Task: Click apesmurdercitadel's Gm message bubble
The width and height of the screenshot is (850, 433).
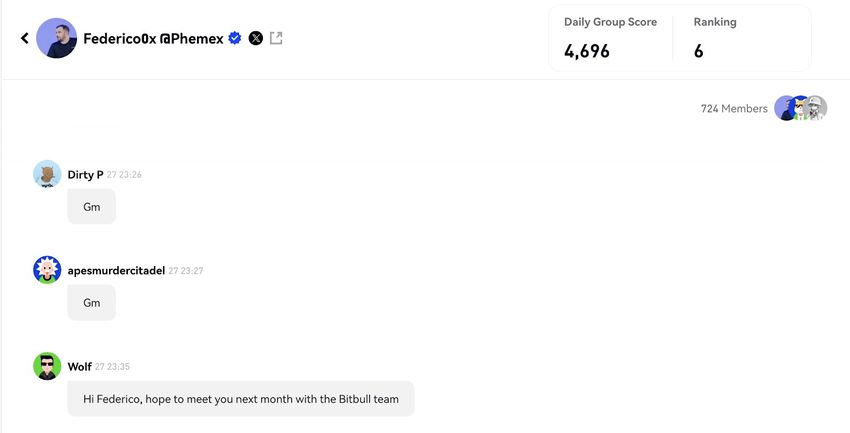Action: [x=92, y=303]
